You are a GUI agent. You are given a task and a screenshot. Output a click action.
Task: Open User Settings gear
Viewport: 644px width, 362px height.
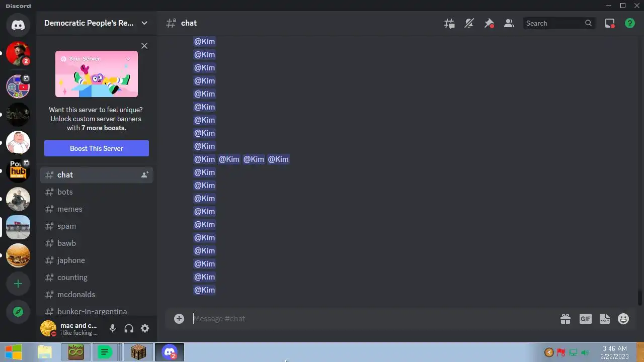[145, 328]
